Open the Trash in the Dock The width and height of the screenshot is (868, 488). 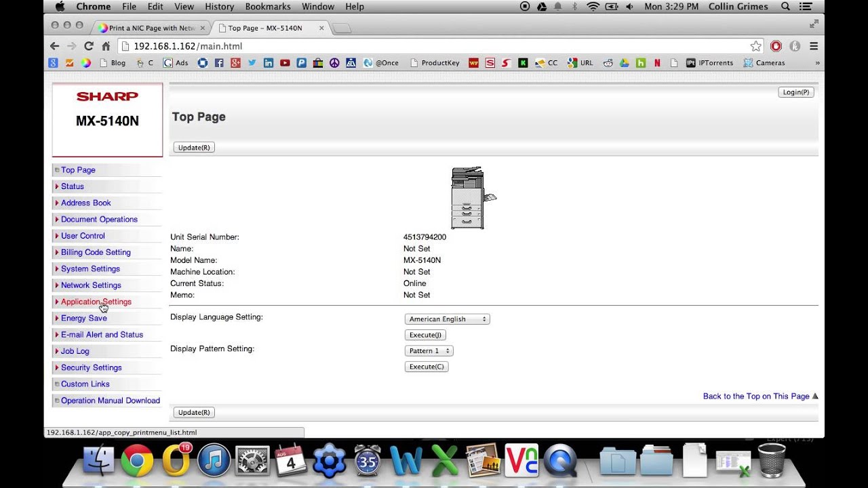(x=772, y=461)
